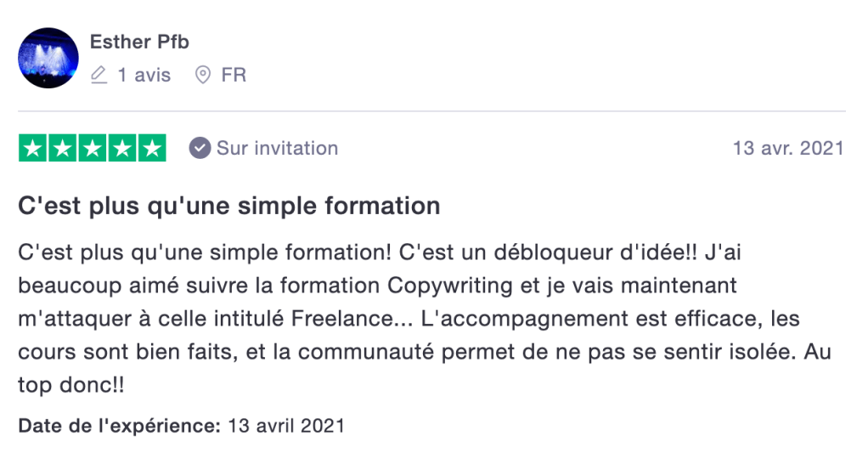Viewport: 868px width, 453px height.
Task: Click Esther Pfb's profile avatar
Action: click(48, 58)
